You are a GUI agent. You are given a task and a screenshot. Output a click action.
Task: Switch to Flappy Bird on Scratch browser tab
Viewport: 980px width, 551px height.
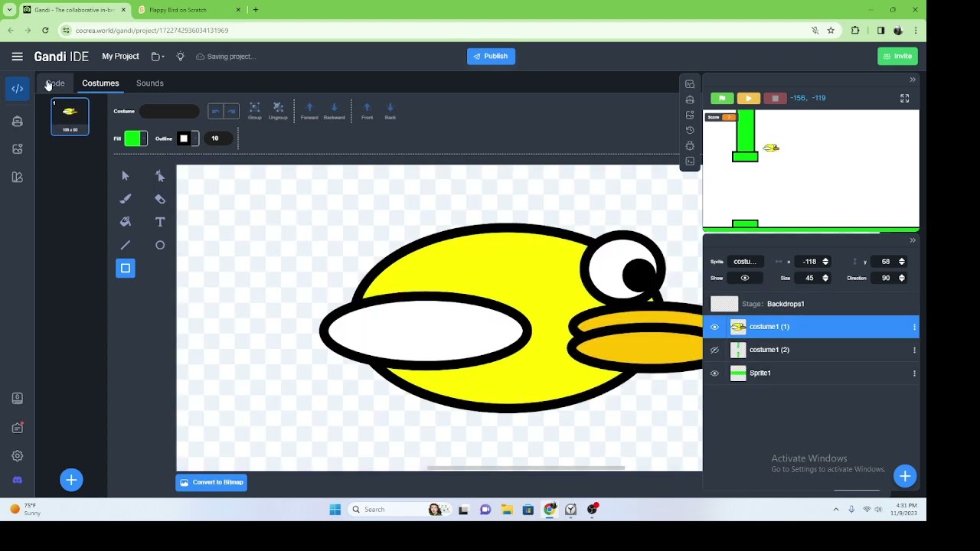[x=189, y=10]
